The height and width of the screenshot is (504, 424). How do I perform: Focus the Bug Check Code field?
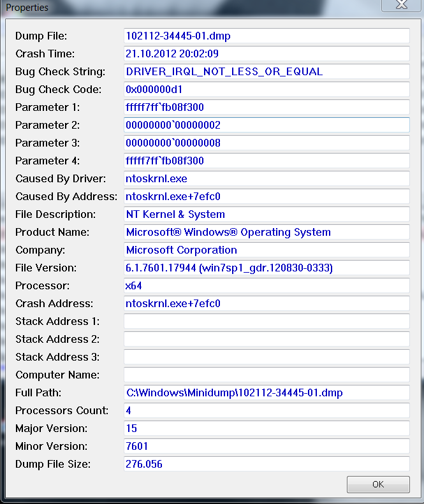(x=267, y=89)
